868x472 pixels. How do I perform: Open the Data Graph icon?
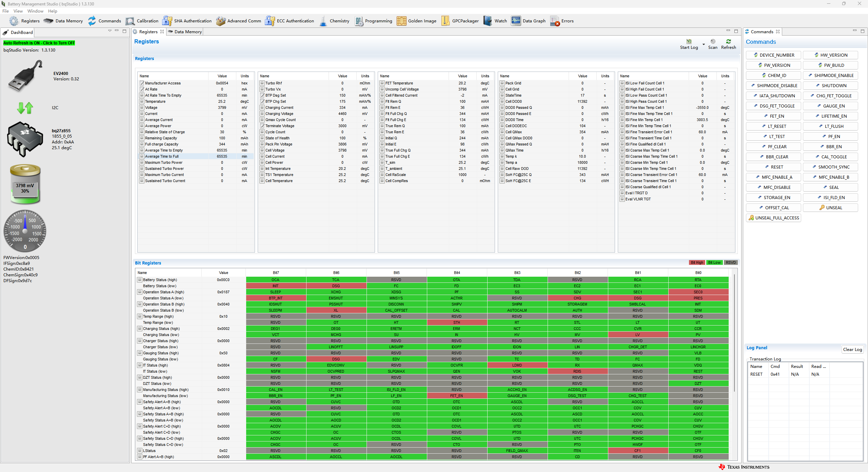(x=516, y=21)
